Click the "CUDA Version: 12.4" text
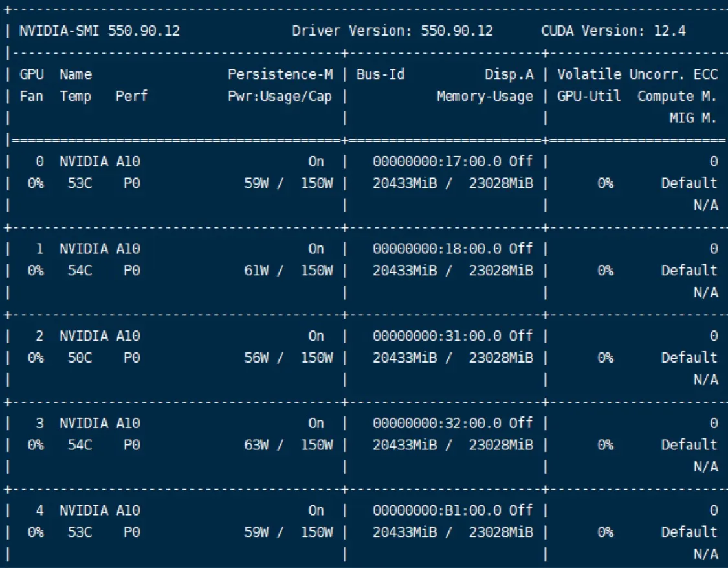728x568 pixels. 613,30
